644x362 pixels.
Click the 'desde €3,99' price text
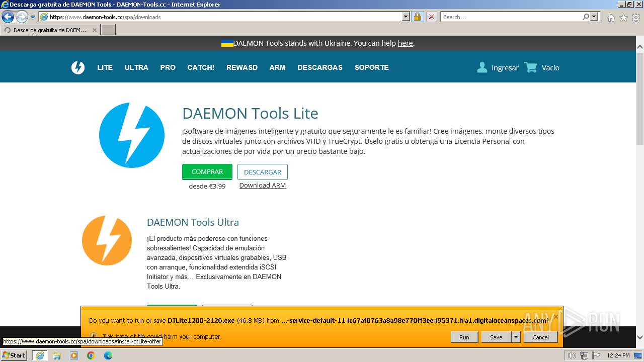coord(207,186)
